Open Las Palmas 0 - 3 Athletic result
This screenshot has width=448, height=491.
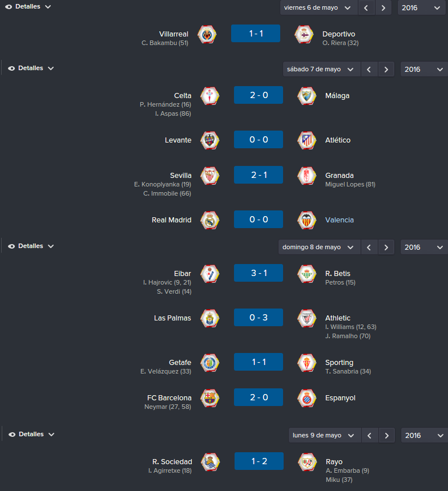tap(259, 317)
